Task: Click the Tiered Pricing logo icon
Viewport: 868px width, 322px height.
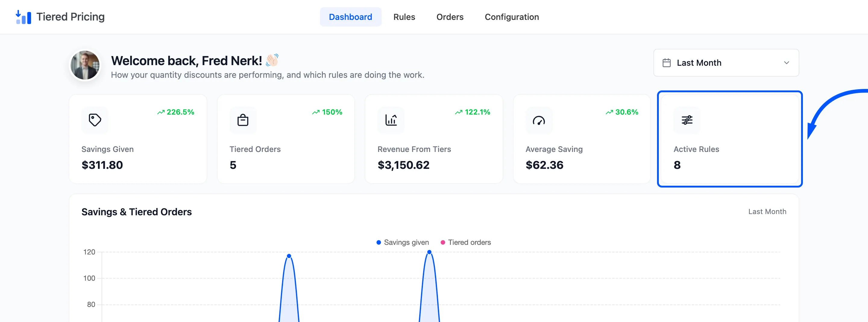Action: [23, 17]
